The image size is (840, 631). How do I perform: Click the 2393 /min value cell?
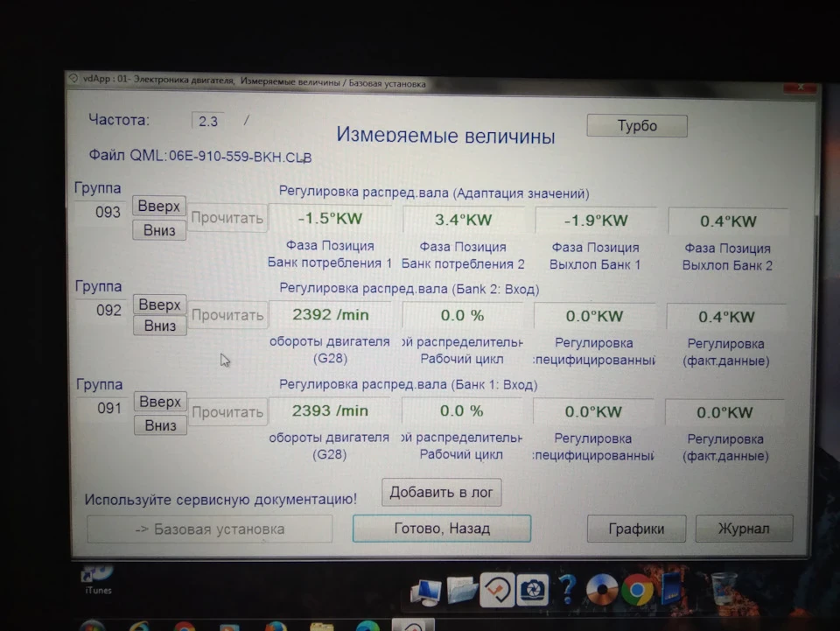click(x=330, y=410)
